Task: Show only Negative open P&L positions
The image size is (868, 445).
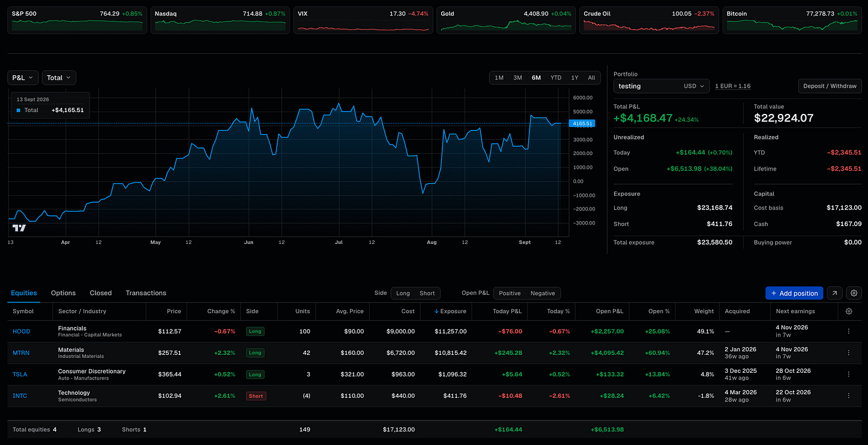Action: pos(542,293)
